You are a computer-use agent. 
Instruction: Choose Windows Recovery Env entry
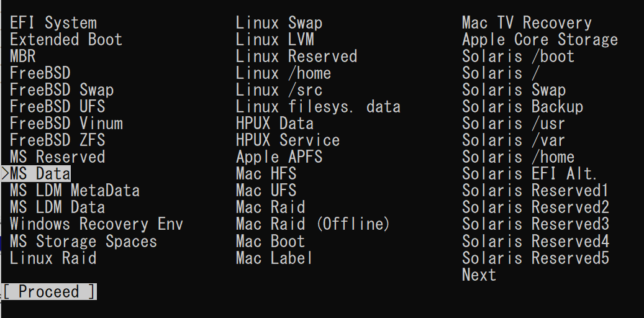coord(96,224)
